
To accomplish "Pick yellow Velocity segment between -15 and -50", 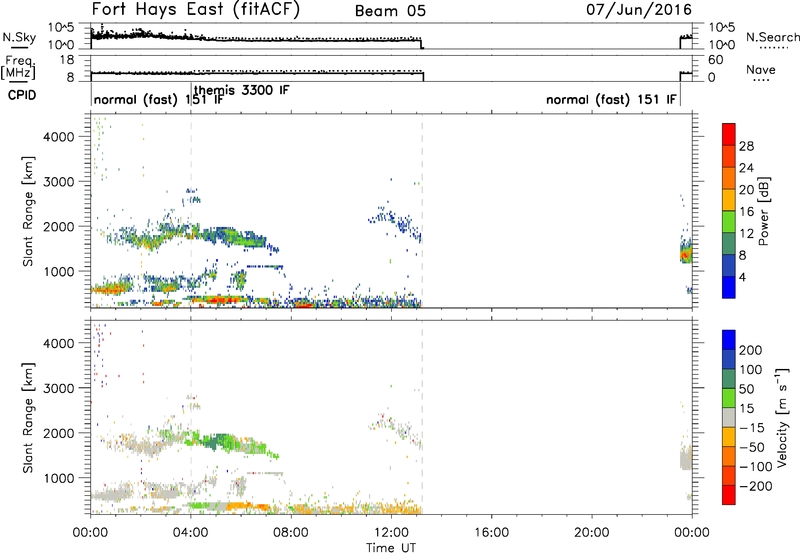I will click(x=729, y=437).
